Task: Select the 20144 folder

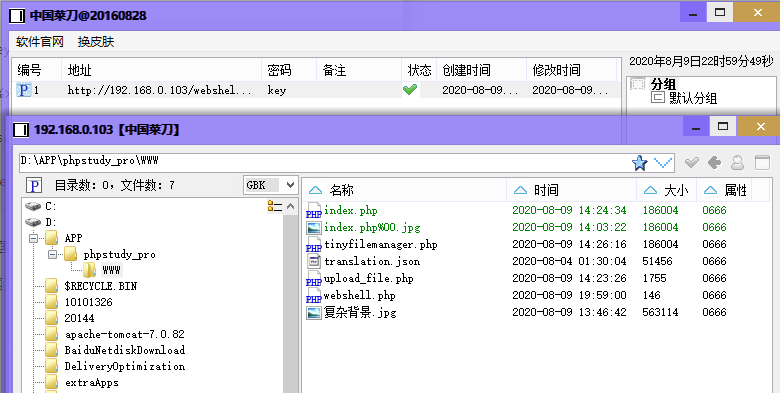Action: coord(79,318)
